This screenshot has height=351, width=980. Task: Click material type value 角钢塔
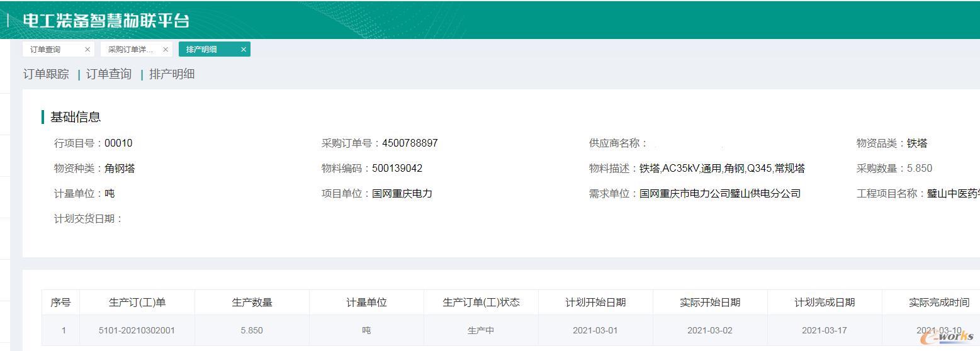(x=120, y=169)
